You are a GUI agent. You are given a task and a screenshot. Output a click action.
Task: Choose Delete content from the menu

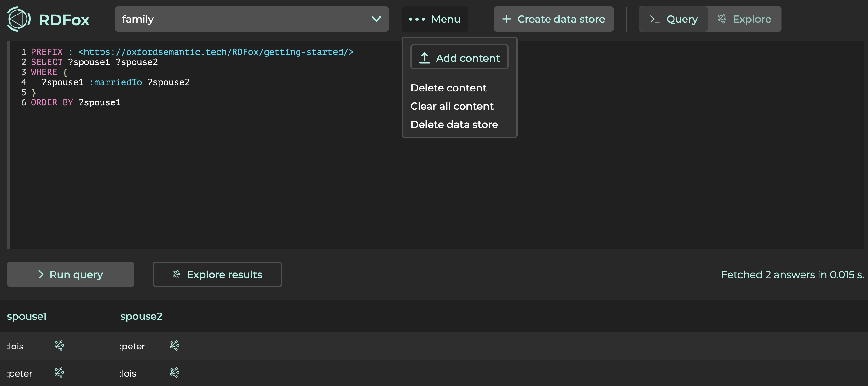point(448,88)
